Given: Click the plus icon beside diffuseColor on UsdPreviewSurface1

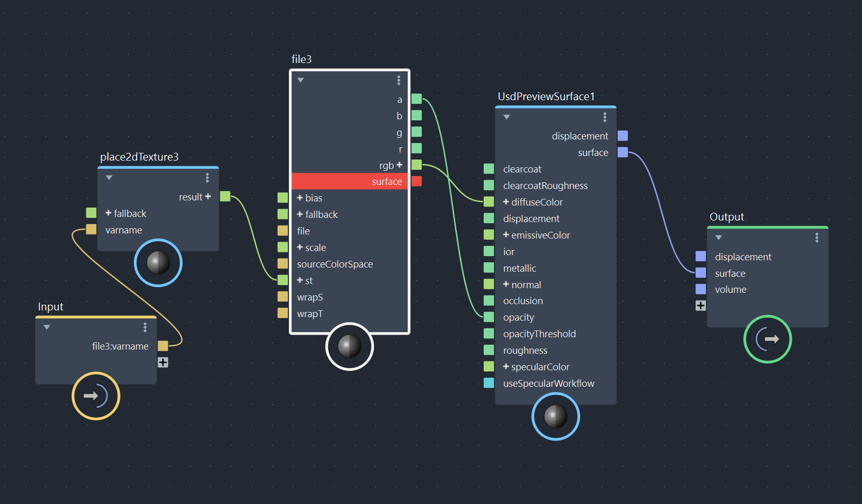Looking at the screenshot, I should coord(505,202).
